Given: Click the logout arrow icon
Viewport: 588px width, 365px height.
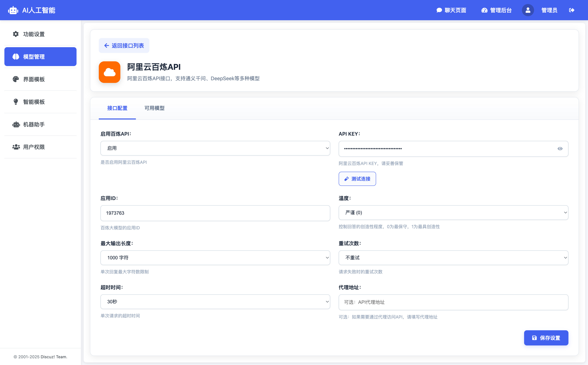Looking at the screenshot, I should click(x=572, y=10).
